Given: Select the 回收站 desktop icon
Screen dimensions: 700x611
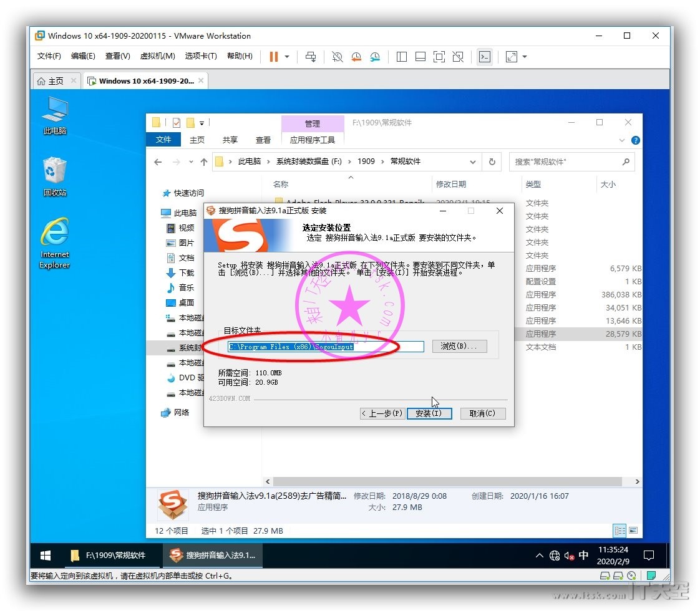Looking at the screenshot, I should tap(54, 176).
